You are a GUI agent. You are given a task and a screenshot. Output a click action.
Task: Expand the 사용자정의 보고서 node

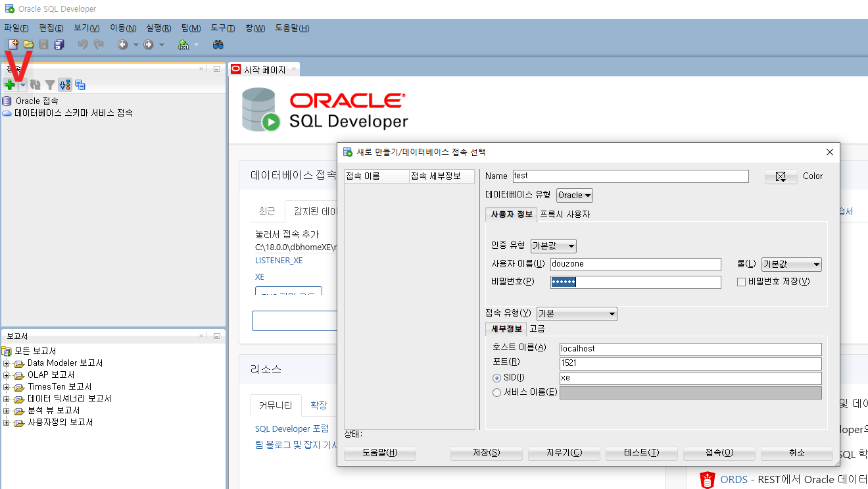pos(6,423)
